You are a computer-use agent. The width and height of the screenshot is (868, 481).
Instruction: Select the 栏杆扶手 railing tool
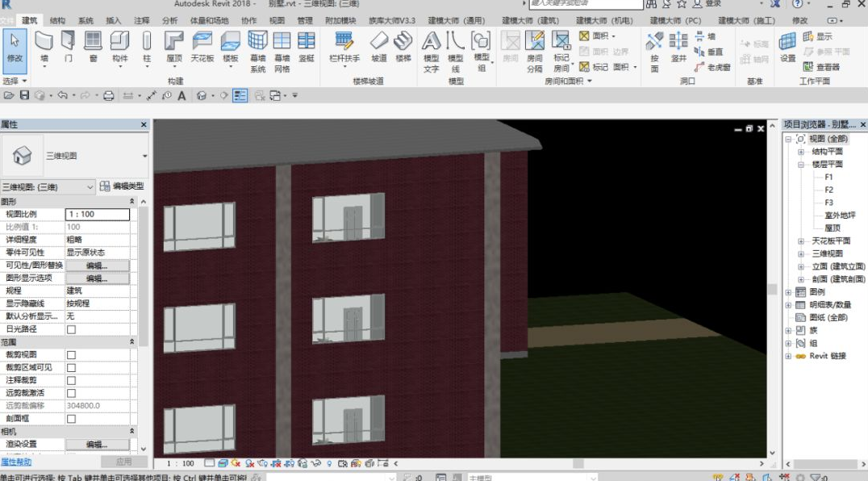[344, 47]
